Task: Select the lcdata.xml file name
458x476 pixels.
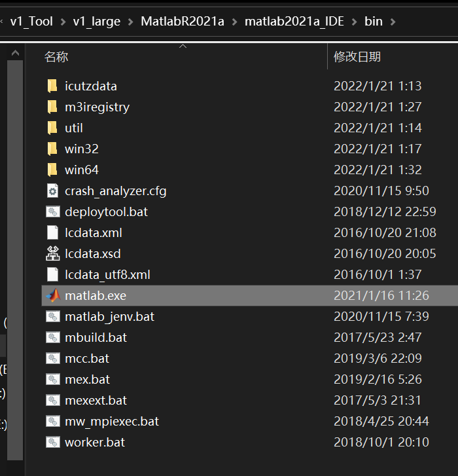Action: (x=94, y=233)
